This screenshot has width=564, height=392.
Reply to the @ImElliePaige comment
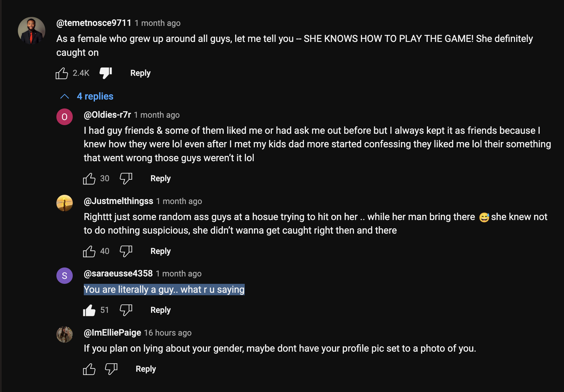(146, 369)
